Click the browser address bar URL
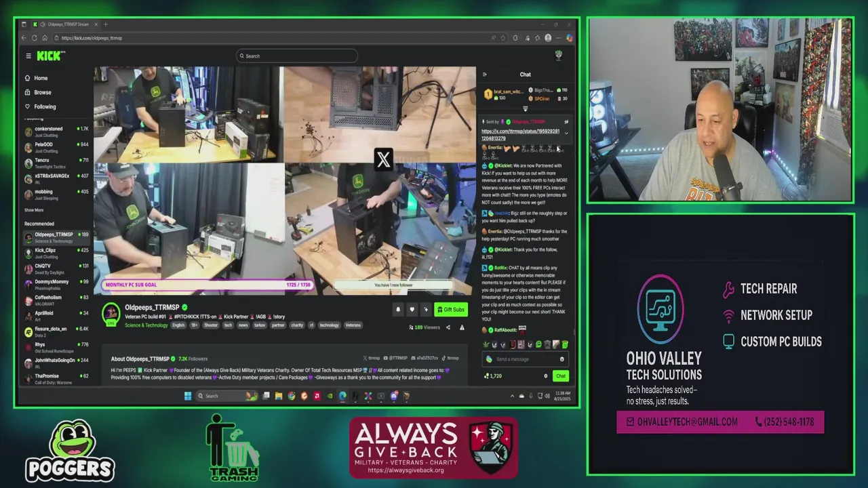 click(91, 38)
